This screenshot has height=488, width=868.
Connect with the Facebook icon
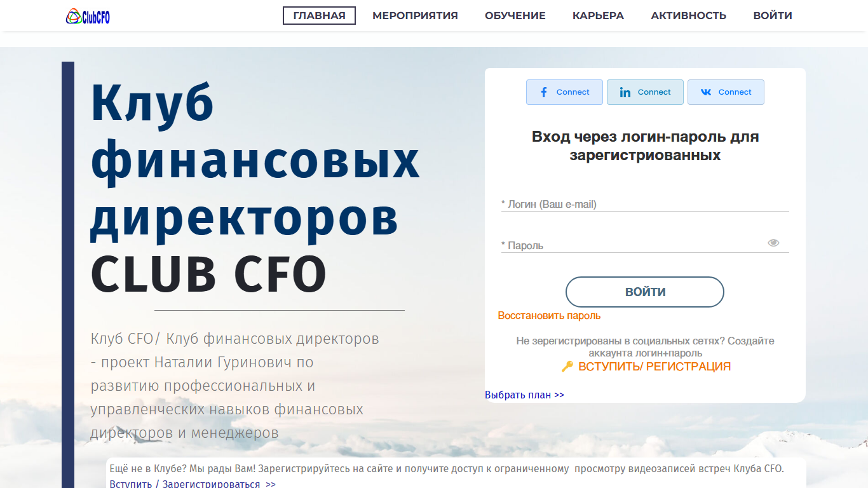[x=544, y=92]
